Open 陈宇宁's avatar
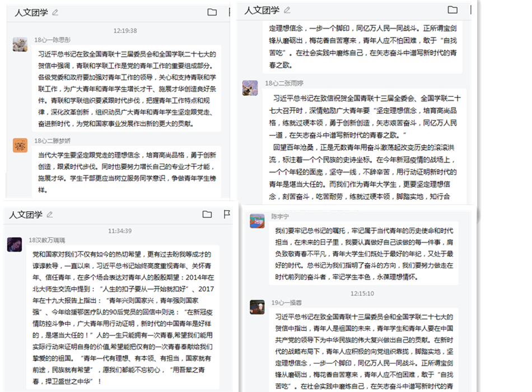 (x=257, y=221)
